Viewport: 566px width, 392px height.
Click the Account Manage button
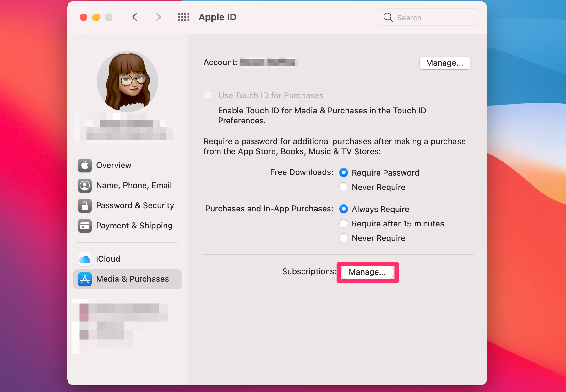click(444, 63)
